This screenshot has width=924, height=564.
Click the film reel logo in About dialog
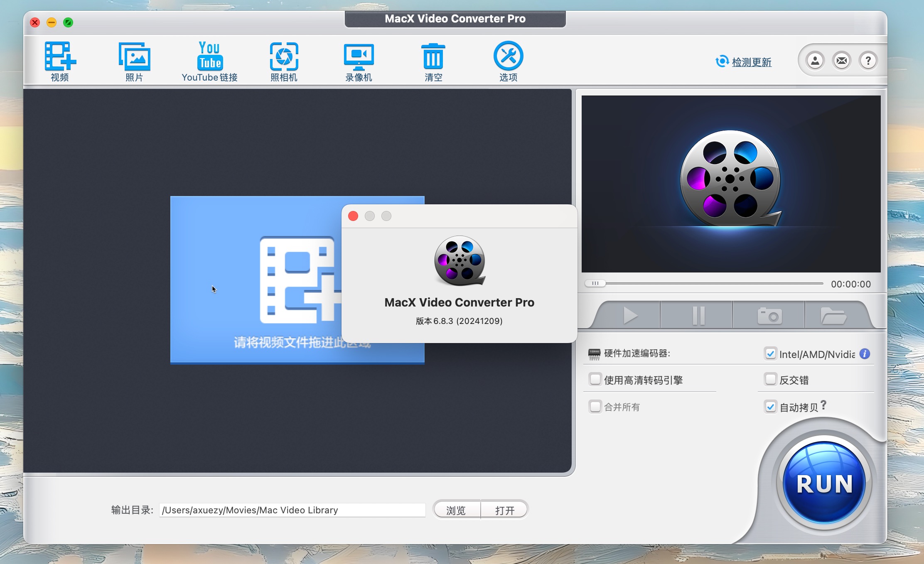(460, 260)
